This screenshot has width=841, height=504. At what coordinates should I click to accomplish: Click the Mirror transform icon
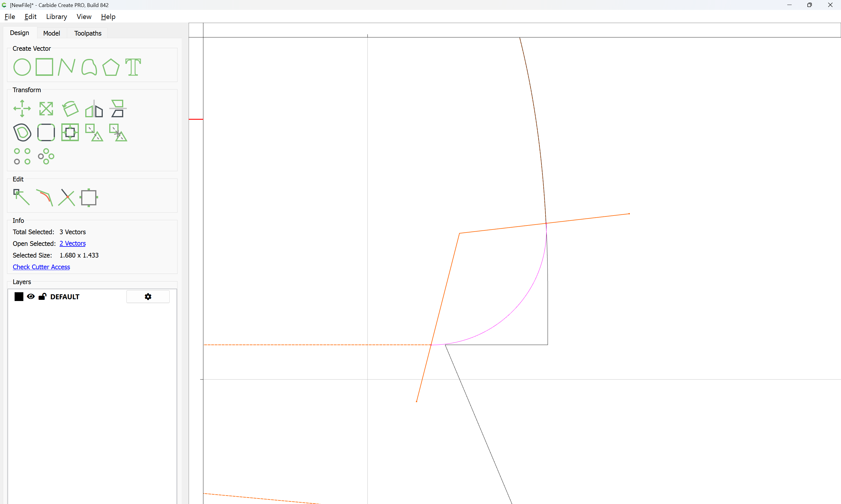94,109
